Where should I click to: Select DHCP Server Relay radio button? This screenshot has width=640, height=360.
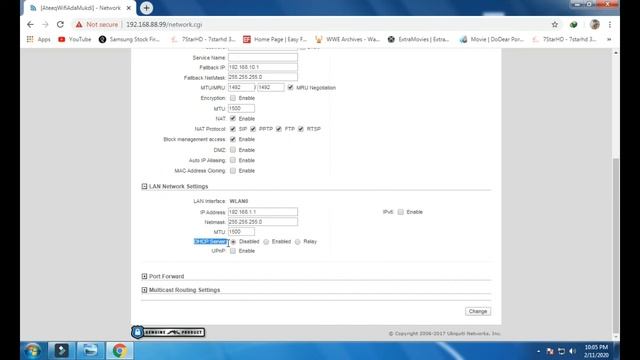pyautogui.click(x=298, y=242)
